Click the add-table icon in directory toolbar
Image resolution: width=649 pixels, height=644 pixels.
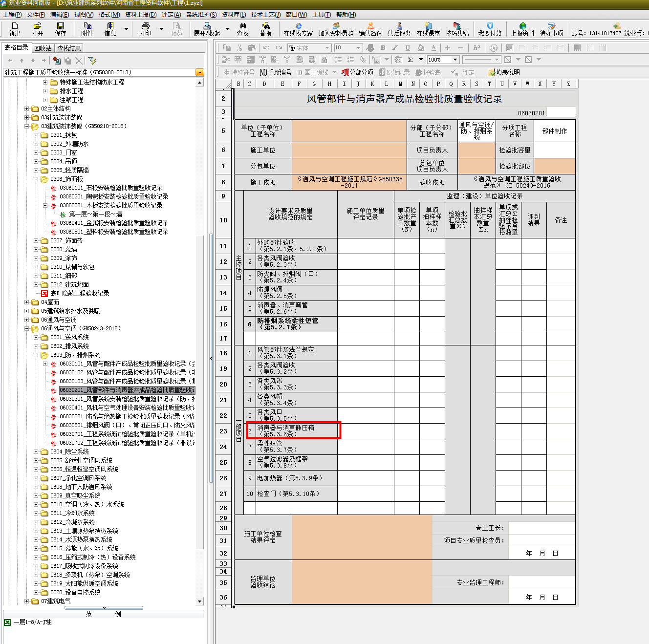click(57, 60)
